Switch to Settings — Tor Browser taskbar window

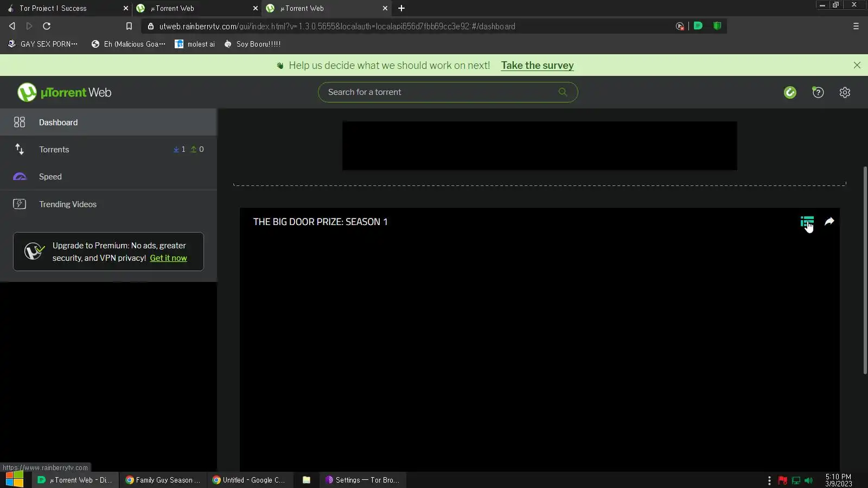[362, 480]
